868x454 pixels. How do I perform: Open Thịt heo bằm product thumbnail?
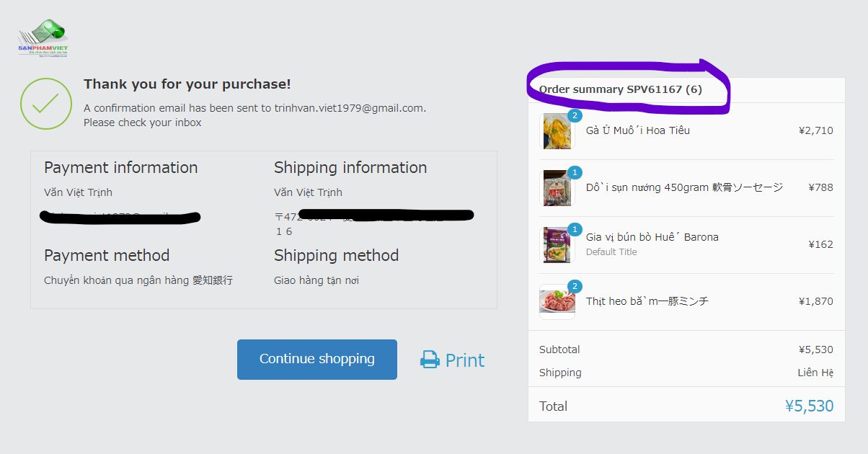pos(557,302)
